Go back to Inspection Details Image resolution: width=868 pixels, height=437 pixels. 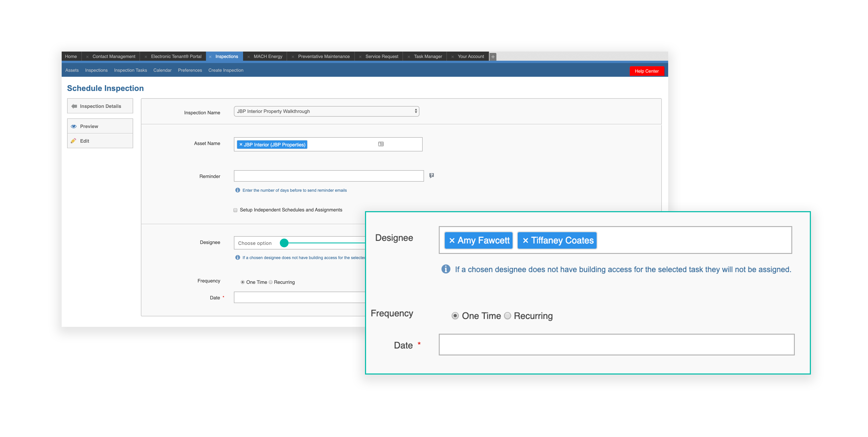[x=100, y=106]
